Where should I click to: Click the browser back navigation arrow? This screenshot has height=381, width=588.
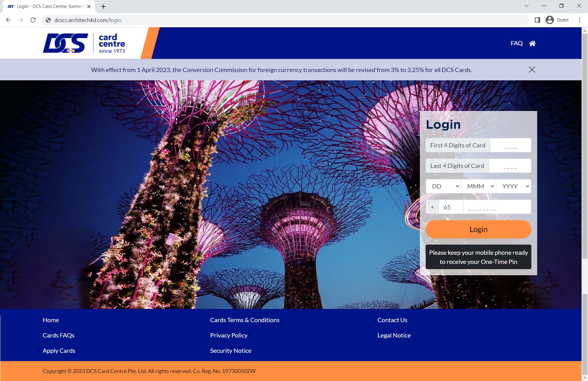point(9,20)
